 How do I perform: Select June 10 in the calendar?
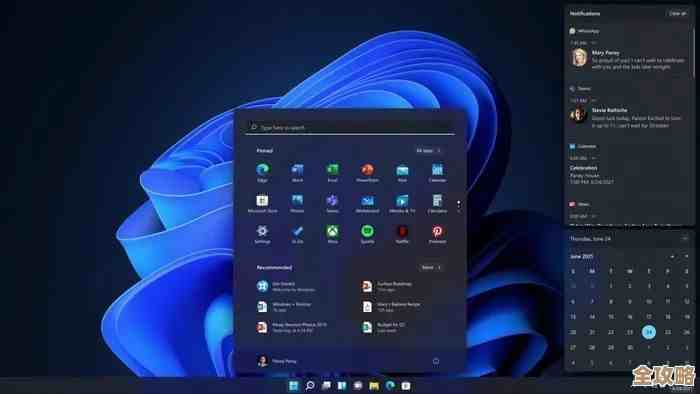point(649,302)
